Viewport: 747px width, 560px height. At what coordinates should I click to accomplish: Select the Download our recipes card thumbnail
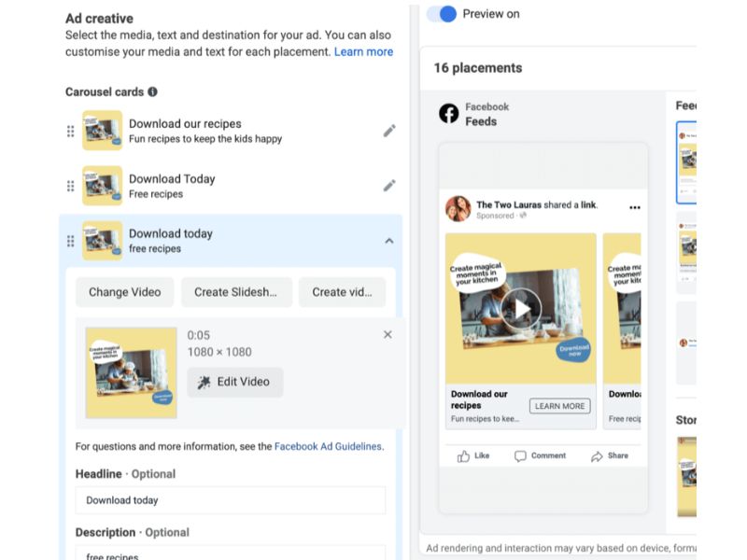(x=103, y=131)
